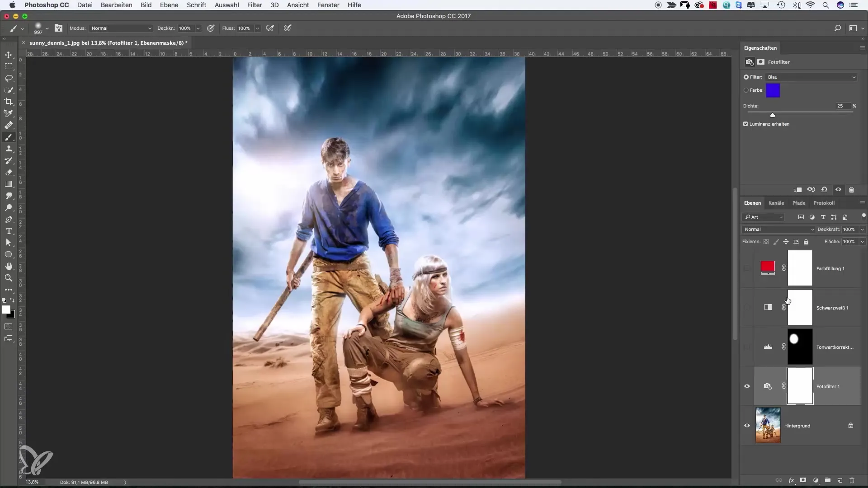Open the Datei menu
This screenshot has height=488, width=868.
click(x=85, y=5)
